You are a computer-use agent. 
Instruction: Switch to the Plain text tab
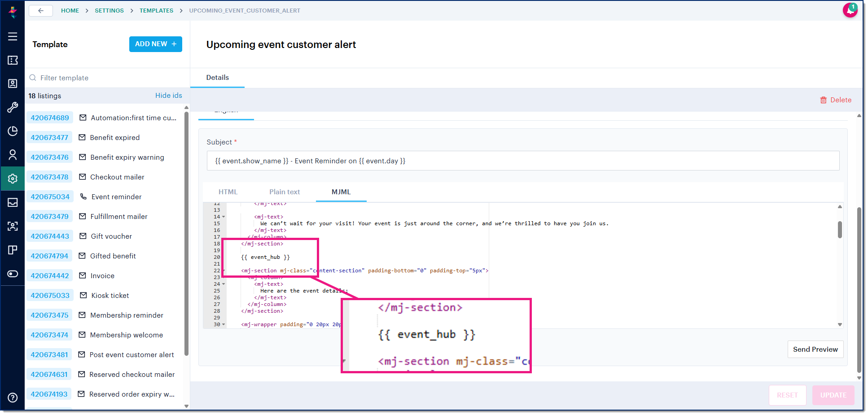click(285, 192)
